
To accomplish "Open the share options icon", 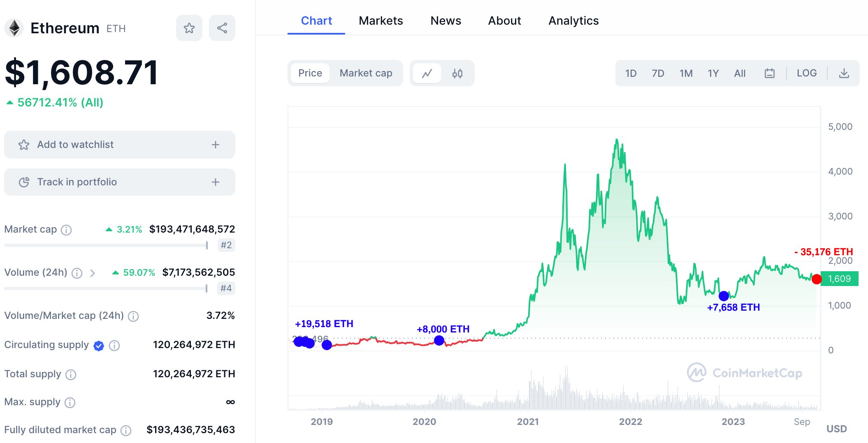I will [222, 28].
